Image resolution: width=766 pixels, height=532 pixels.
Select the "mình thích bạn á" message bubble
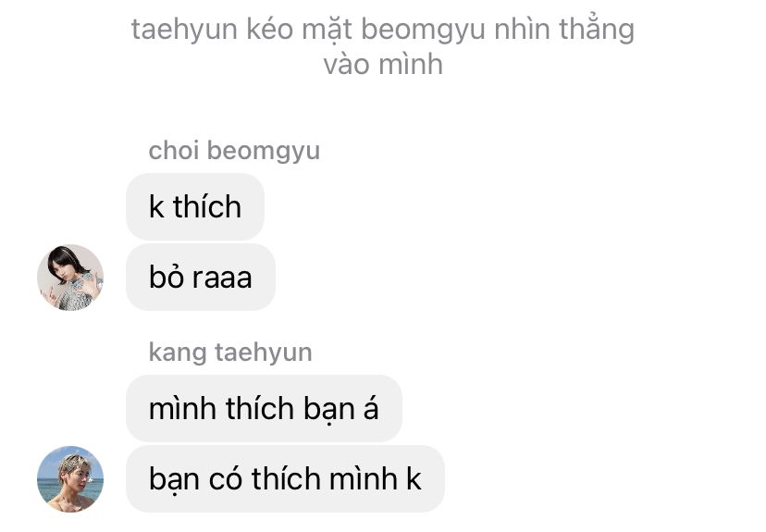point(264,408)
